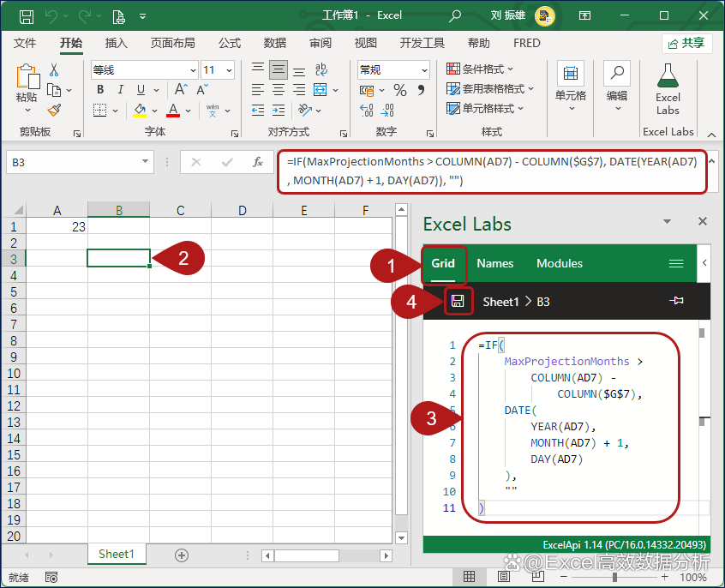Add a new worksheet with the plus button
Image resolution: width=725 pixels, height=588 pixels.
pyautogui.click(x=181, y=555)
